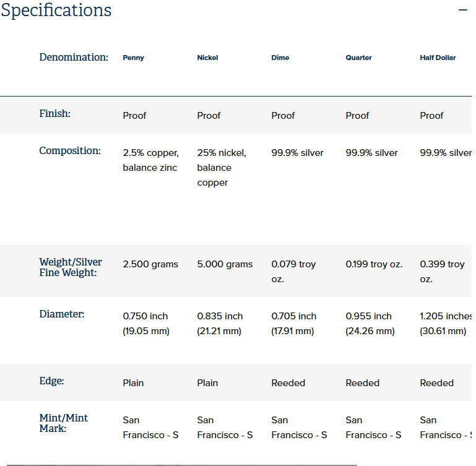
Task: Click the Quarter column header
Action: (358, 58)
